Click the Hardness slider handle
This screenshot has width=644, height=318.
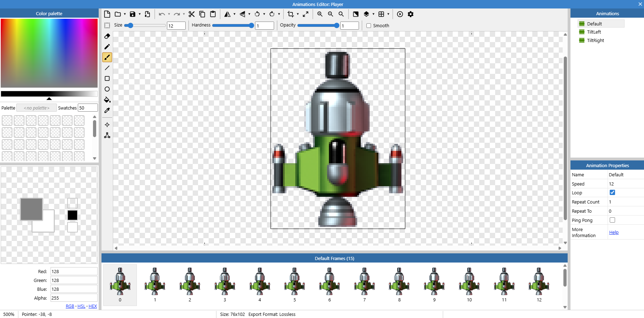[251, 25]
